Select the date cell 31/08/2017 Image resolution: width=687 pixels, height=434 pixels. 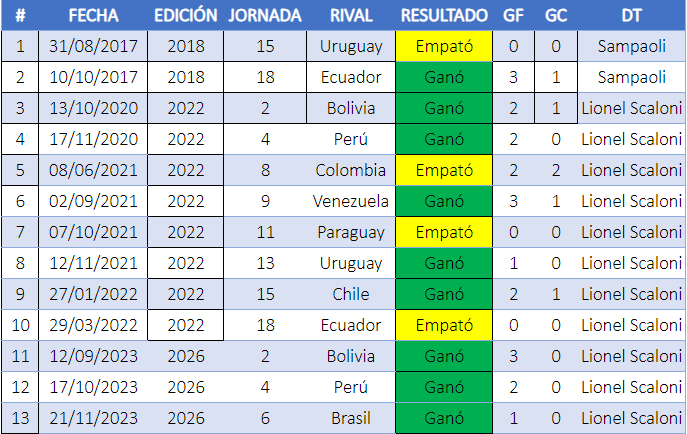[x=93, y=46]
